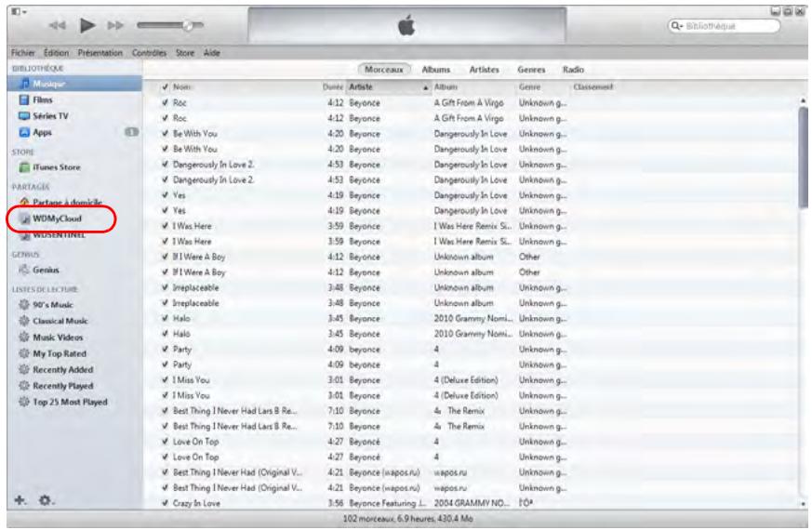Click the scrollbar down arrow of song list
Image resolution: width=812 pixels, height=530 pixels.
click(804, 504)
